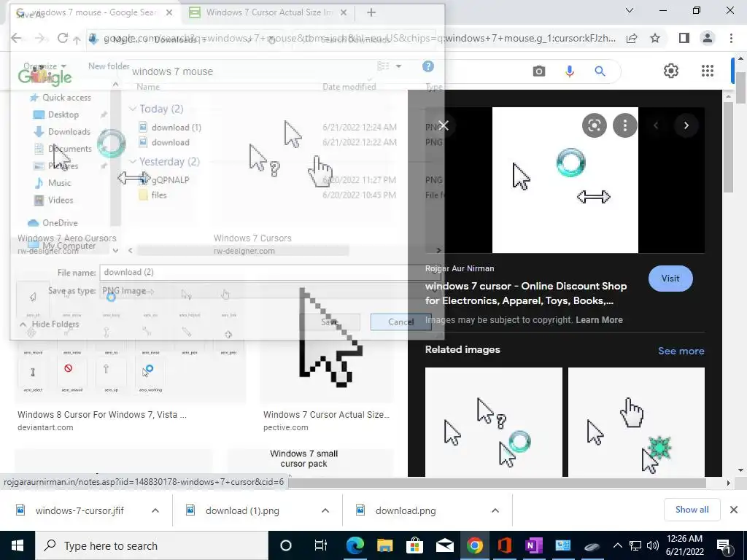Open a new Chrome tab with plus icon
The width and height of the screenshot is (747, 560).
point(371,13)
